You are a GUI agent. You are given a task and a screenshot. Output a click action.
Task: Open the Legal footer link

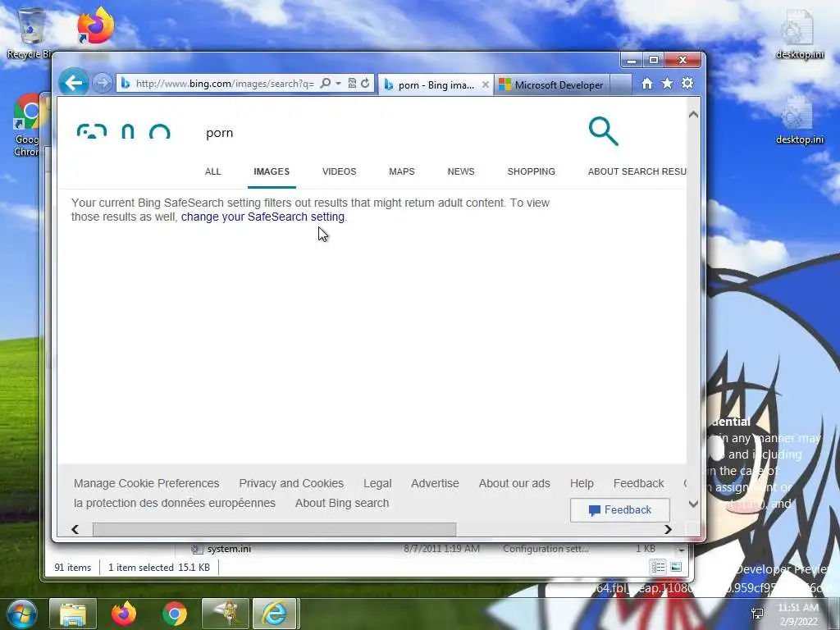pos(377,483)
